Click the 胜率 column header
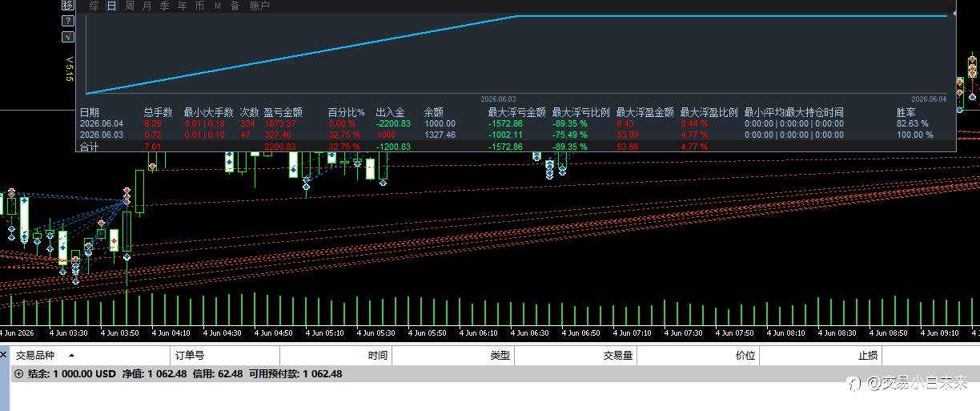980x411 pixels. 906,113
